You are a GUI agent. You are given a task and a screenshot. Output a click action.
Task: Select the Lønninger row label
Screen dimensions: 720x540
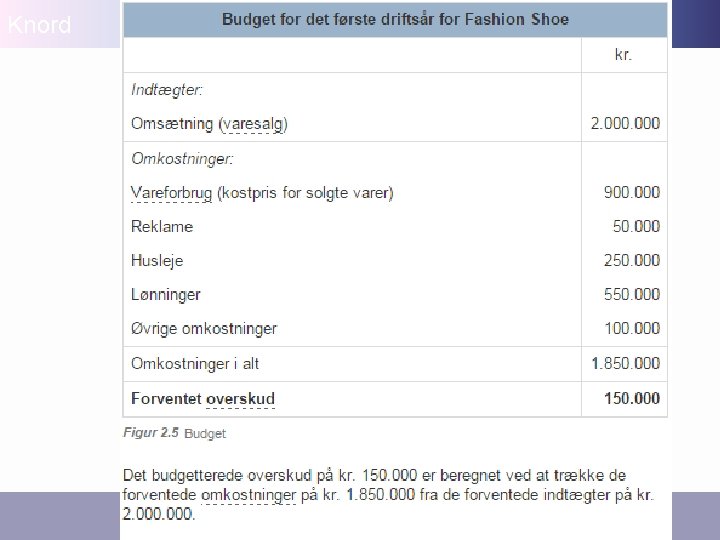click(166, 295)
